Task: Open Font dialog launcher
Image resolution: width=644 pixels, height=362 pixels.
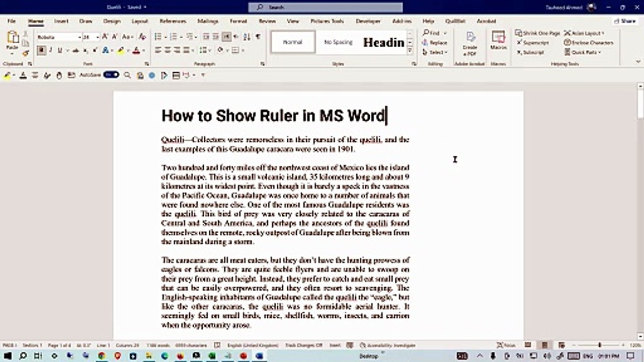Action: point(146,64)
